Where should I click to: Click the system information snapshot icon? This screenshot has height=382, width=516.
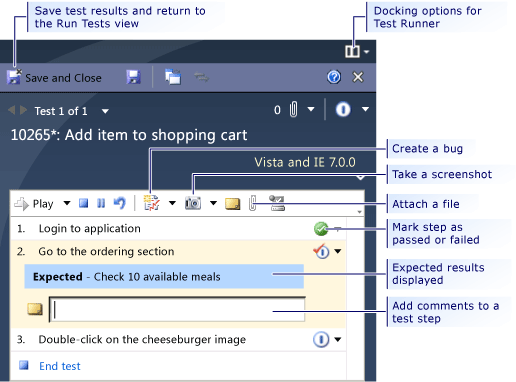pyautogui.click(x=277, y=203)
